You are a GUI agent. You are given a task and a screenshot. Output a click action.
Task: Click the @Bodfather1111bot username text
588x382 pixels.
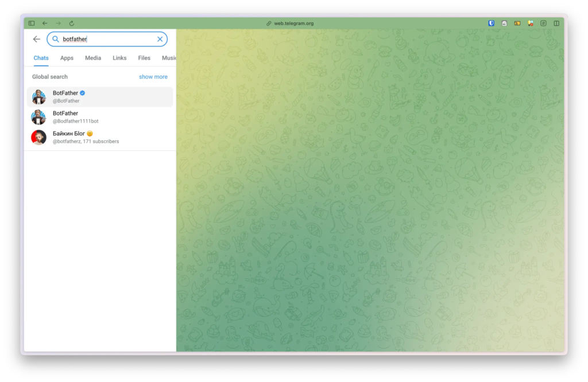[x=75, y=122]
